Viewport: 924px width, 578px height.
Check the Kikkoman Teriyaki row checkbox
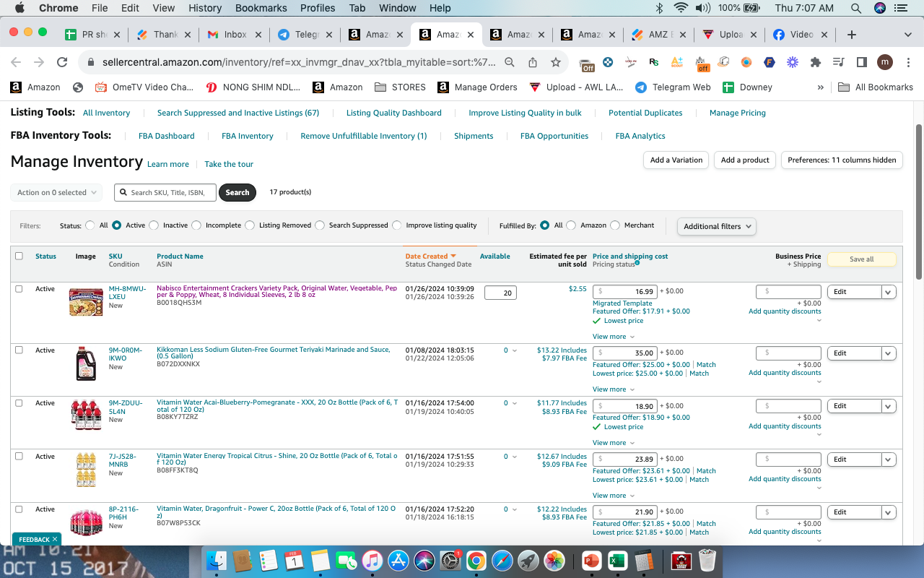coord(19,350)
